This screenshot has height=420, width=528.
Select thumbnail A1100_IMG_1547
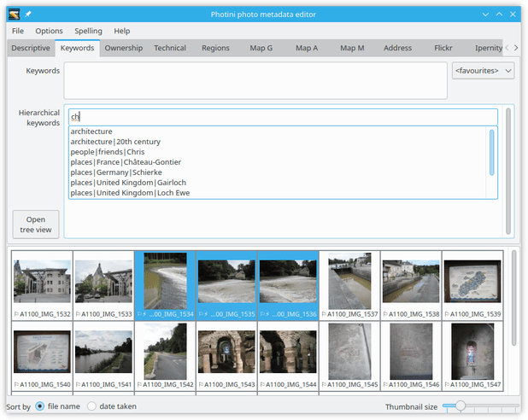[x=472, y=355]
